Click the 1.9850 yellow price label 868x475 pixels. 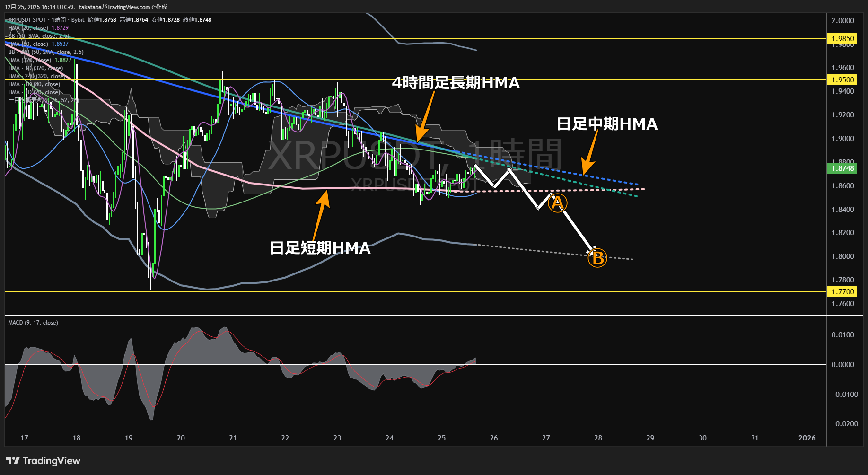click(842, 39)
